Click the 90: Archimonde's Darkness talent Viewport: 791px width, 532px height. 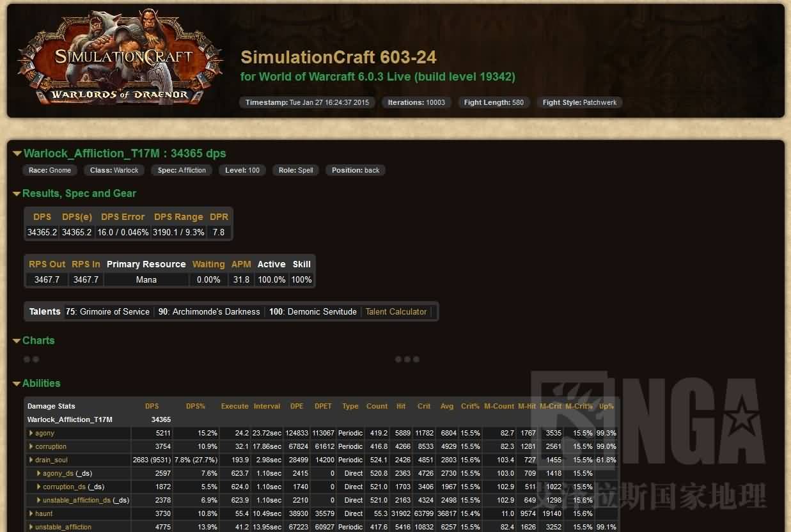pos(209,311)
